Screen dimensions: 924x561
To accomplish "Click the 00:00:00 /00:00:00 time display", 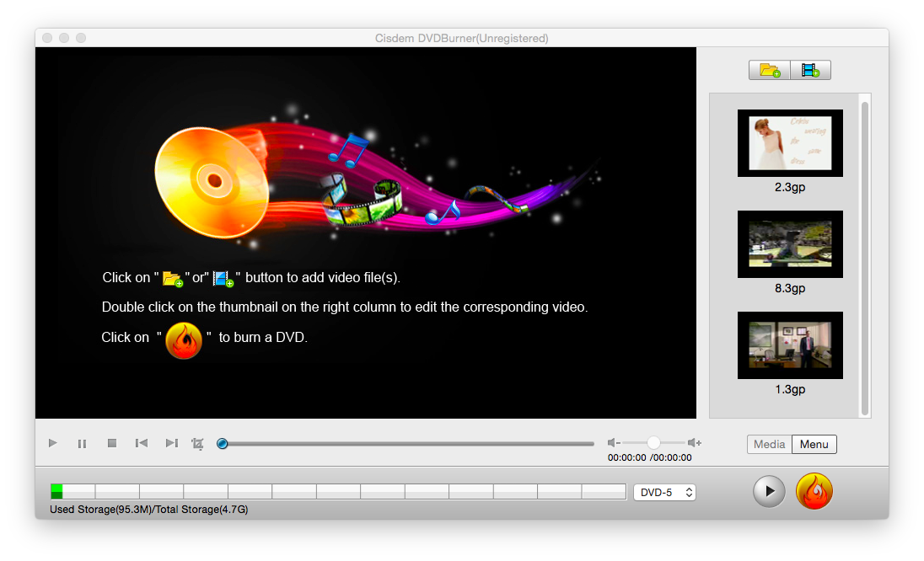I will pos(649,458).
